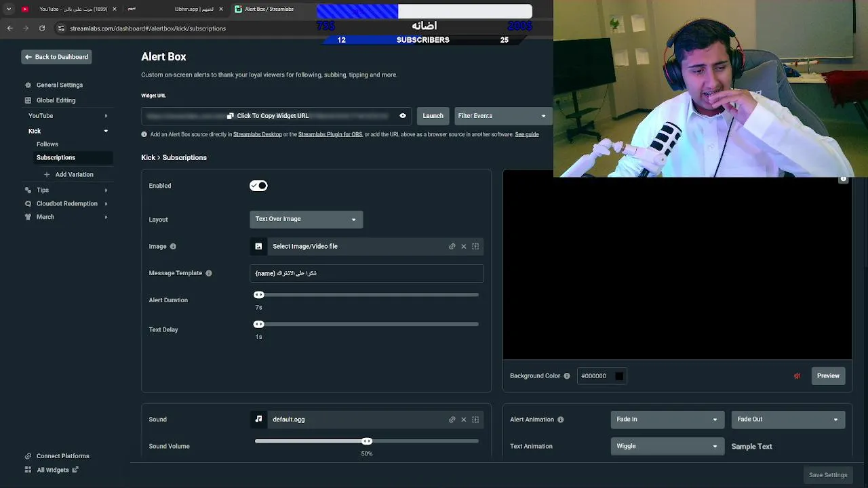
Task: Click the link icon in Image row
Action: point(452,247)
